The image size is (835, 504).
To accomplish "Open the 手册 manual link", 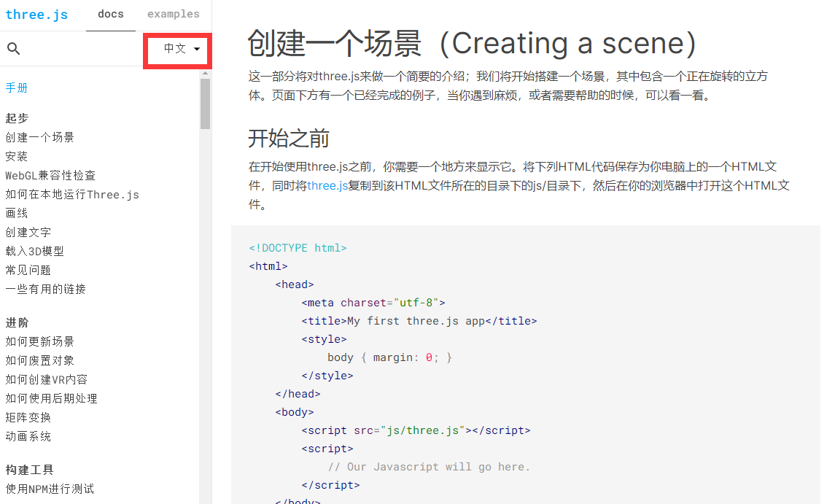I will 17,88.
